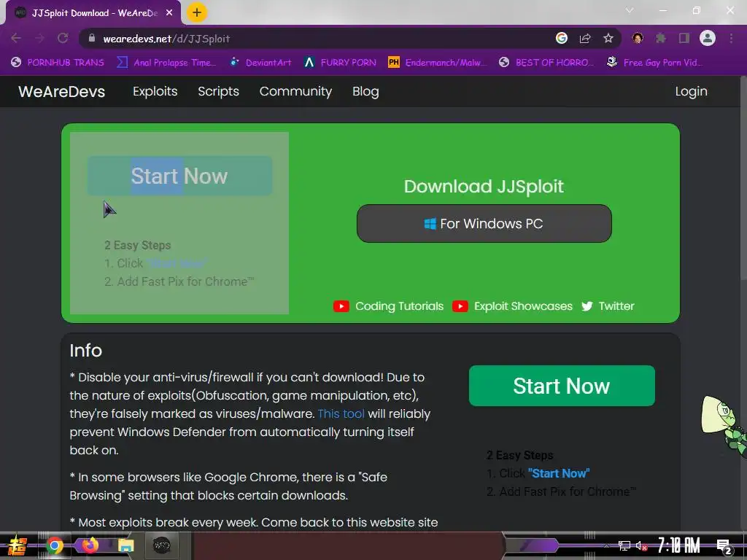Click the Twitter link text

click(616, 306)
